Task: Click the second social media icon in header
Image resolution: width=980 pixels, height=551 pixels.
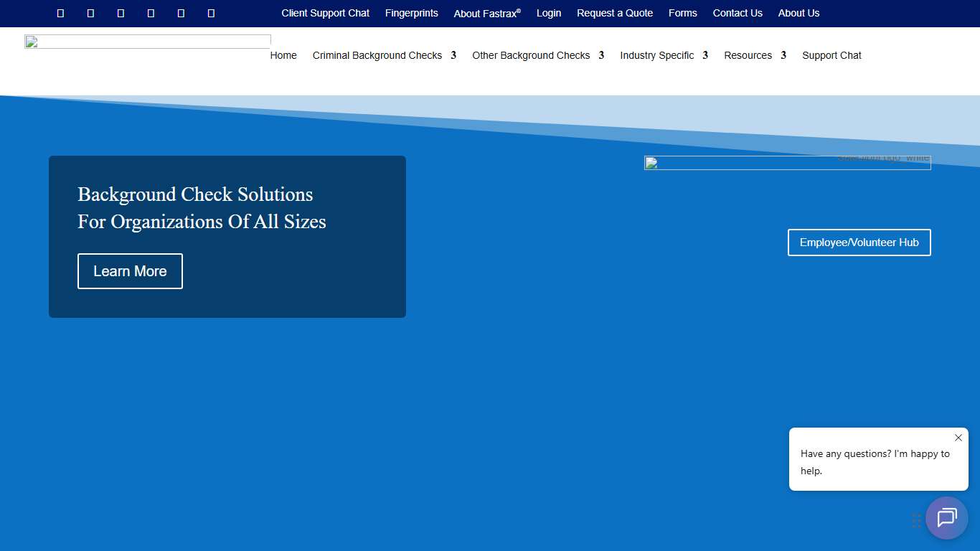Action: [x=90, y=13]
